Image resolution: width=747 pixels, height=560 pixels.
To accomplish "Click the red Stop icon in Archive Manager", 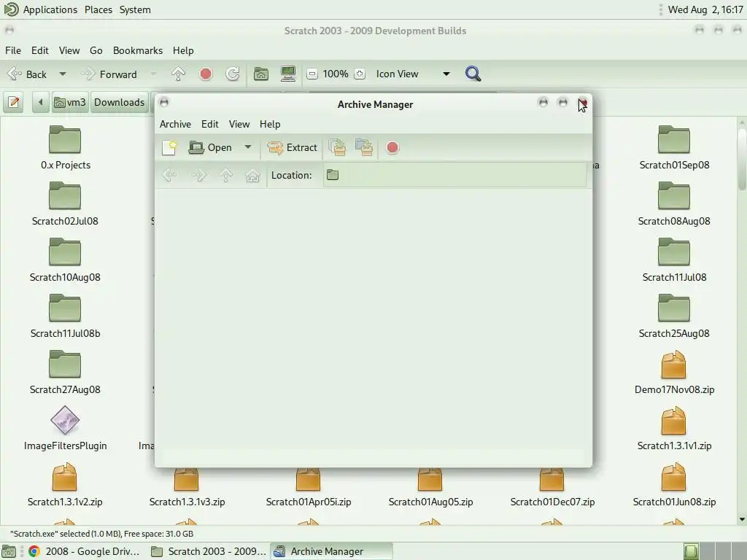I will pyautogui.click(x=392, y=147).
